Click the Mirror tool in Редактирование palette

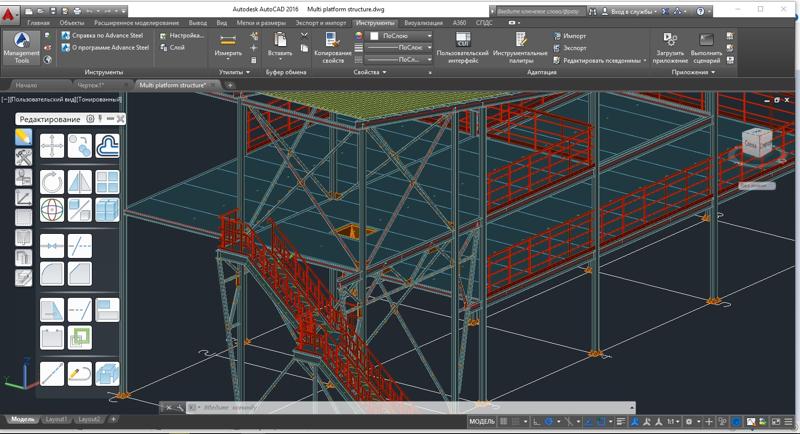coord(80,182)
